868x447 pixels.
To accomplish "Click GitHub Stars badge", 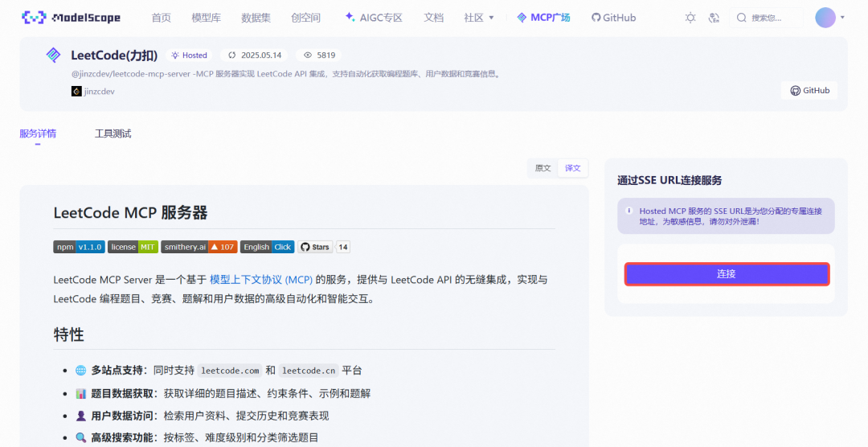I will point(316,247).
